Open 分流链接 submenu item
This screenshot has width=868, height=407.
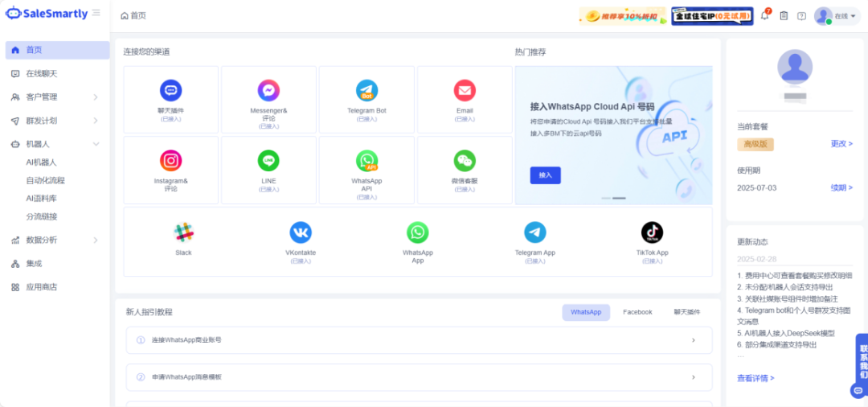(x=42, y=216)
